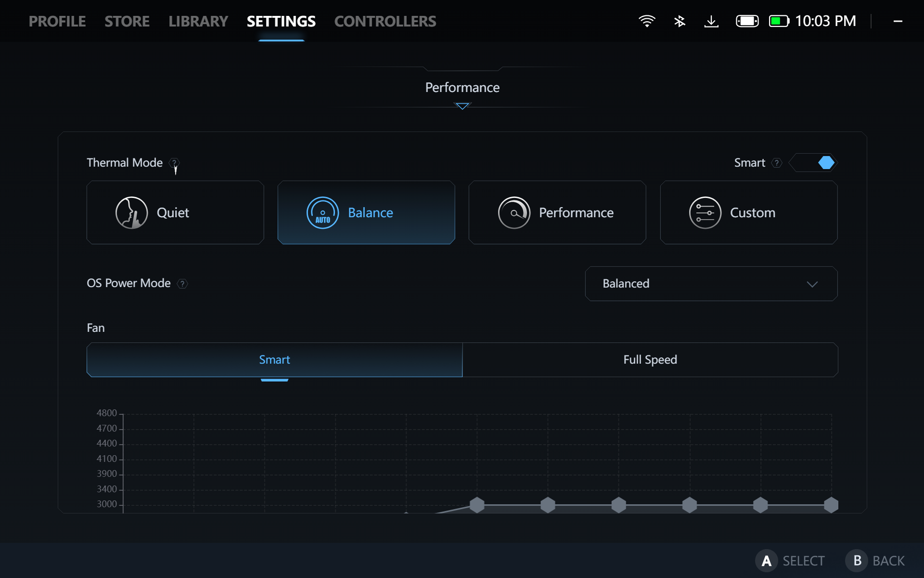Select the Quiet thermal mode icon
The width and height of the screenshot is (924, 578).
coord(131,212)
